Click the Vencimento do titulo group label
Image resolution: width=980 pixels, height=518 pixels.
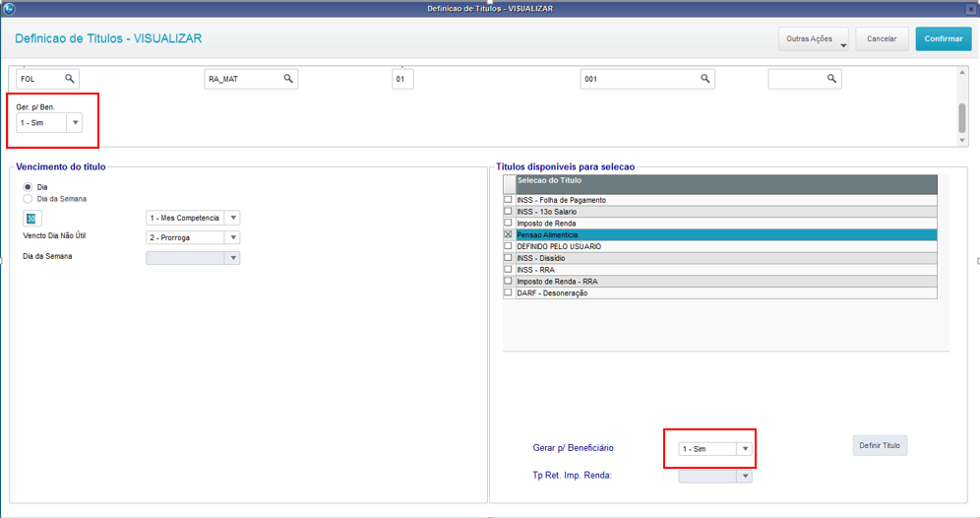click(61, 166)
